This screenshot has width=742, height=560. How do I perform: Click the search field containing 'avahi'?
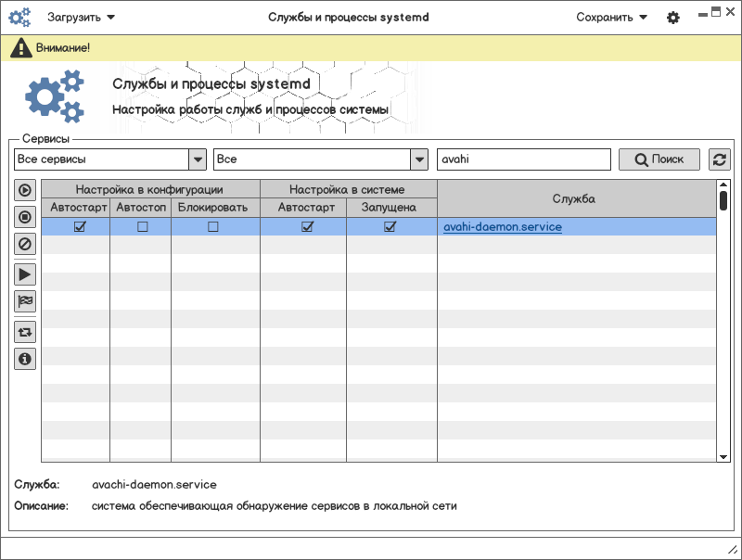point(523,159)
